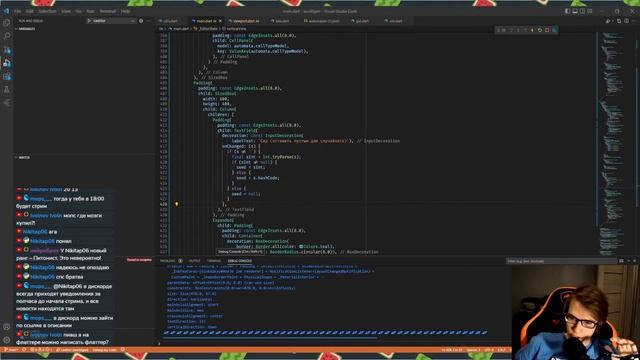Screen dimensions: 640x360
Task: Click the encoding entry in status bar
Action: (x=489, y=350)
